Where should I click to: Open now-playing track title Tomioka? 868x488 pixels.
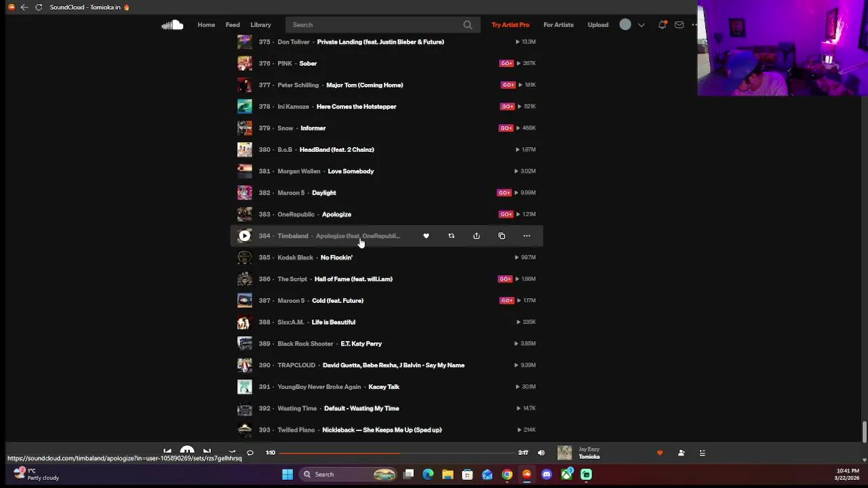pos(589,457)
